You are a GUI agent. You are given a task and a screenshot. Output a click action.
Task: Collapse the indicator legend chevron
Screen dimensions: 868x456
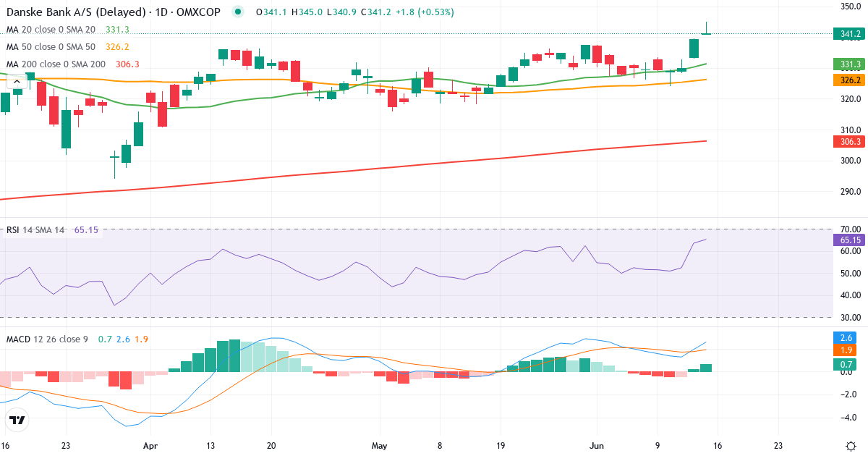point(16,82)
